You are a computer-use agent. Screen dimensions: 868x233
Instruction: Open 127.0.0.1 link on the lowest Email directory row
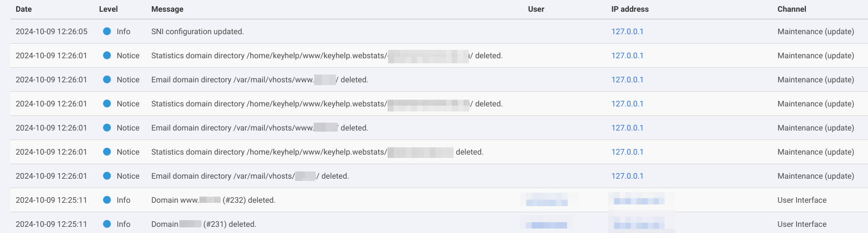click(627, 176)
